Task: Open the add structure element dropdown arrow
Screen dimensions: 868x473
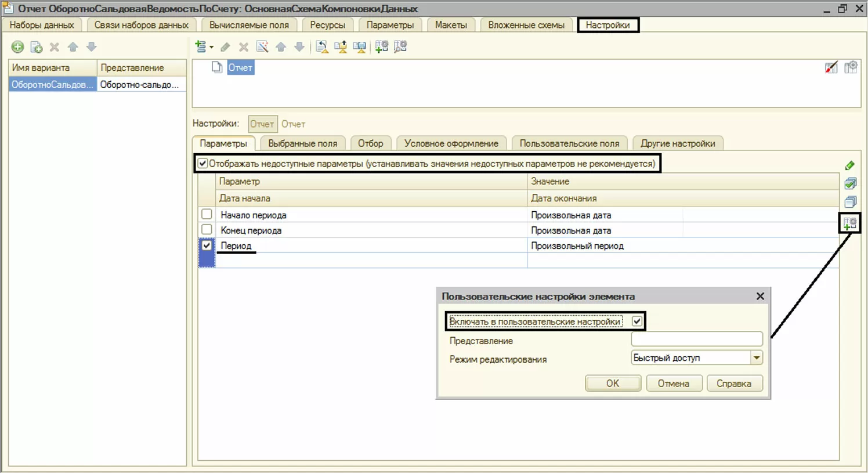Action: 212,47
